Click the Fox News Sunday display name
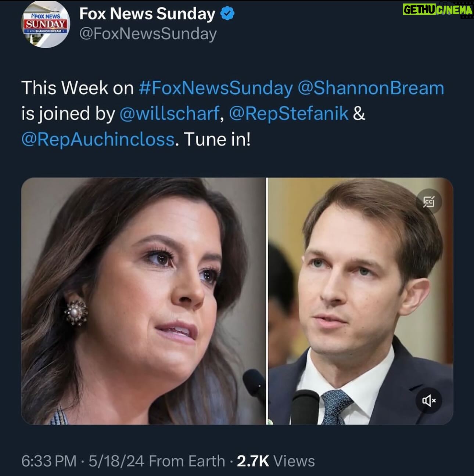The width and height of the screenshot is (474, 476). point(147,14)
